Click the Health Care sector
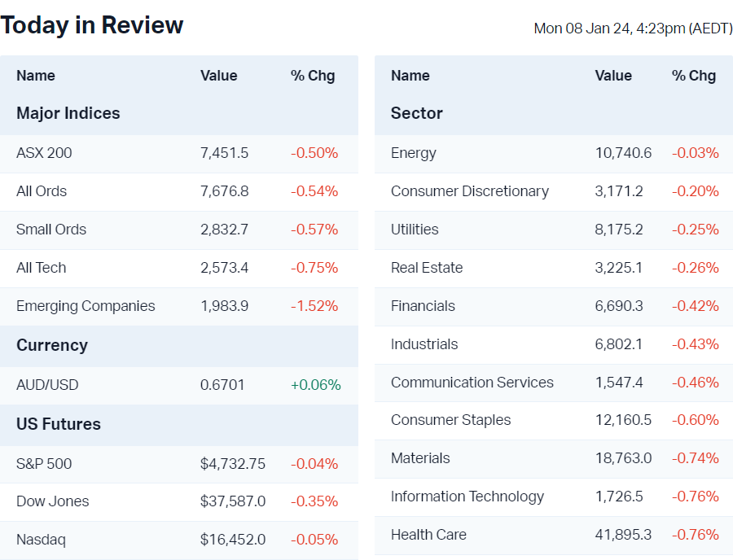The width and height of the screenshot is (733, 560). (x=428, y=535)
